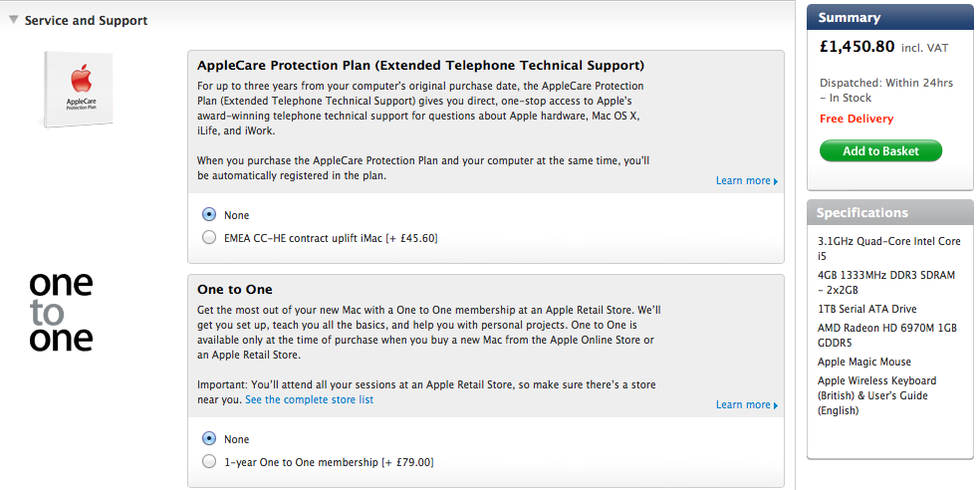980x490 pixels.
Task: Open the complete store list link
Action: tap(309, 399)
